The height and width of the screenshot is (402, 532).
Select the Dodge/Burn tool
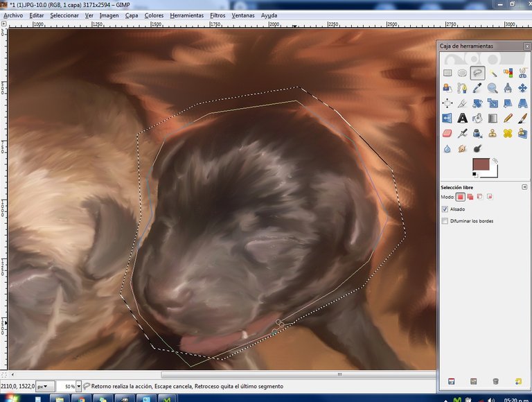pyautogui.click(x=477, y=149)
